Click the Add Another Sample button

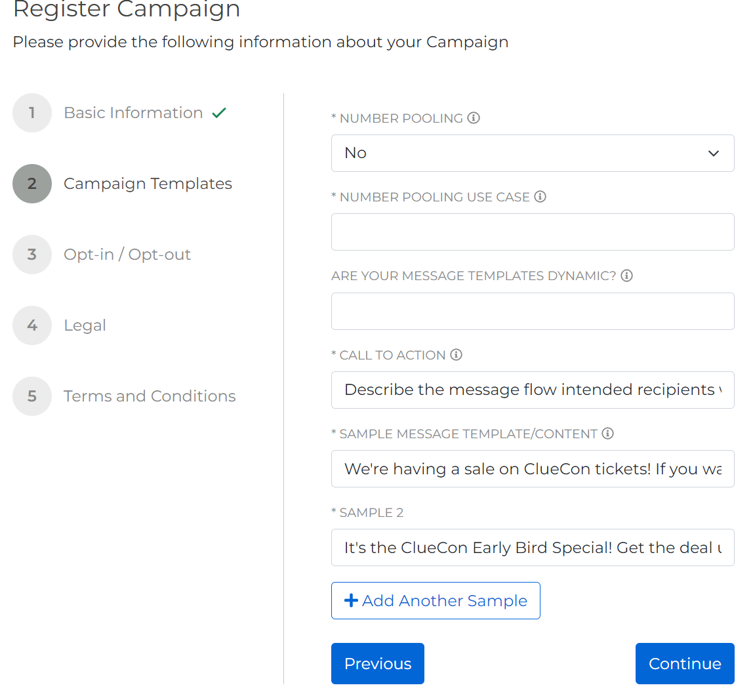tap(436, 601)
